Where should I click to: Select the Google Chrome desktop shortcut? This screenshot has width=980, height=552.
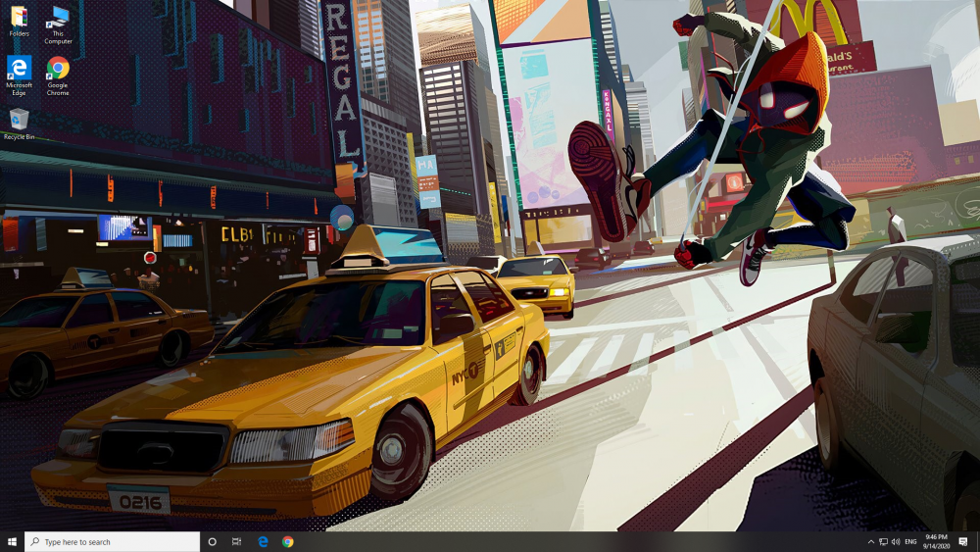58,75
